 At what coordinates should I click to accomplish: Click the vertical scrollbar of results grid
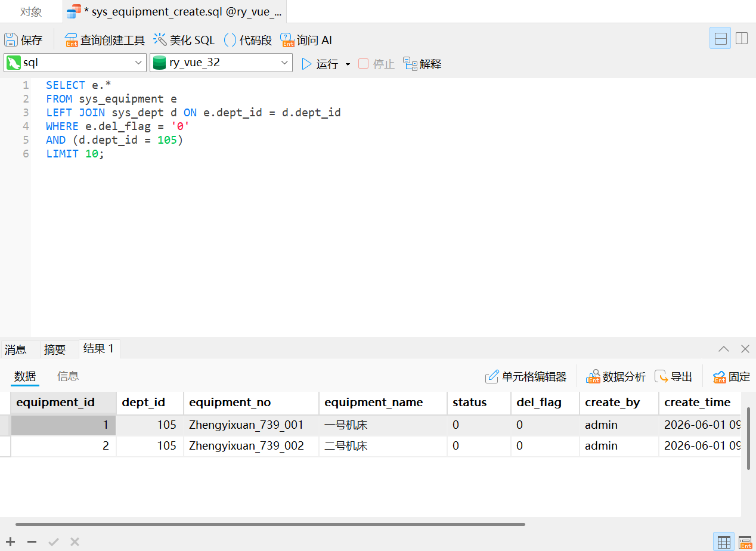coord(748,438)
